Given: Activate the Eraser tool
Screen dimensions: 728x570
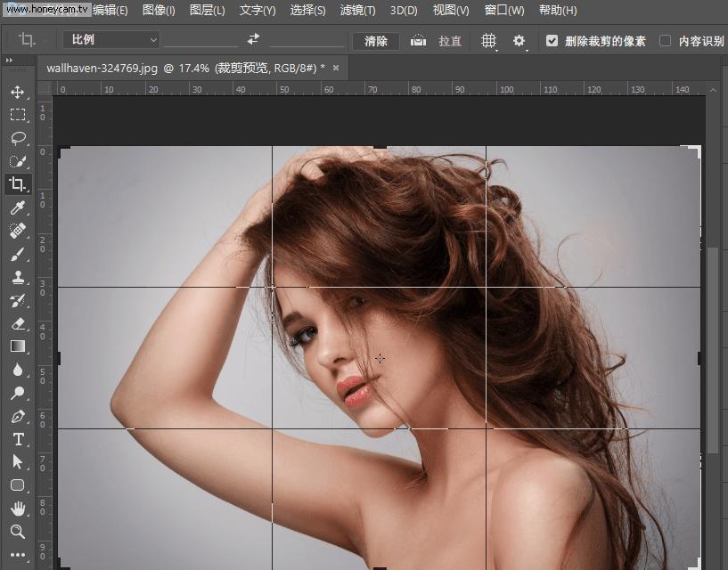Looking at the screenshot, I should click(17, 323).
